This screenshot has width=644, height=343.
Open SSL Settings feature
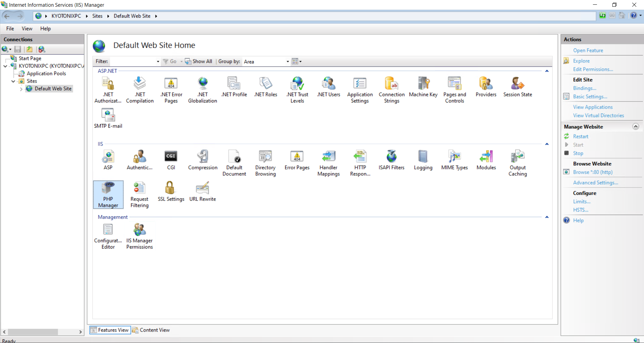pos(171,191)
